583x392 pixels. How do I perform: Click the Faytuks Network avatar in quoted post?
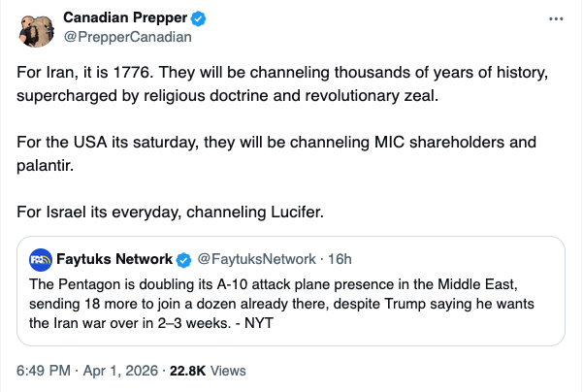(41, 259)
